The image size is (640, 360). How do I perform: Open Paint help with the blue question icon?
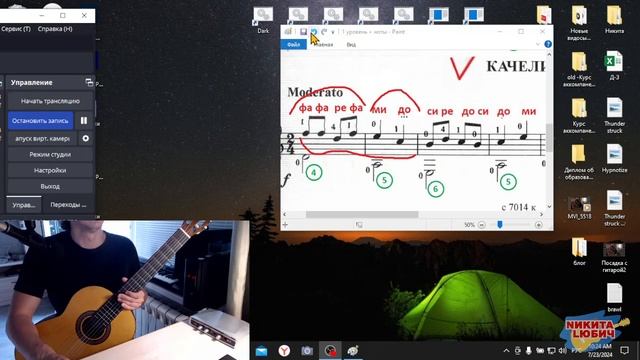548,44
